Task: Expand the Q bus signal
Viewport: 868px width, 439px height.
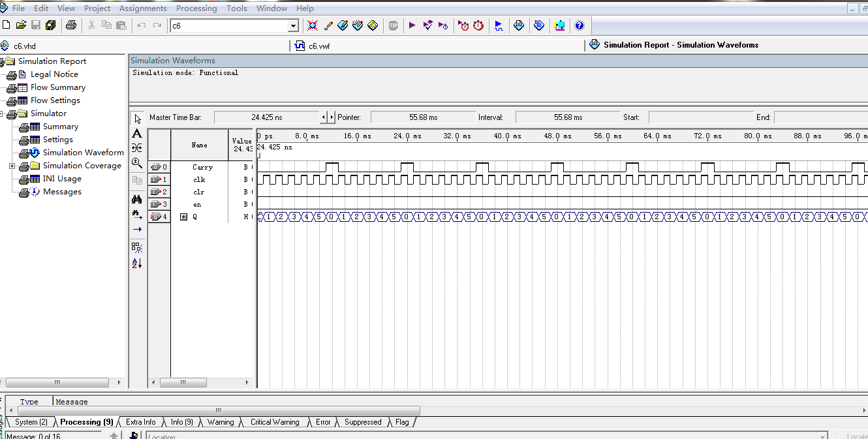Action: (183, 217)
